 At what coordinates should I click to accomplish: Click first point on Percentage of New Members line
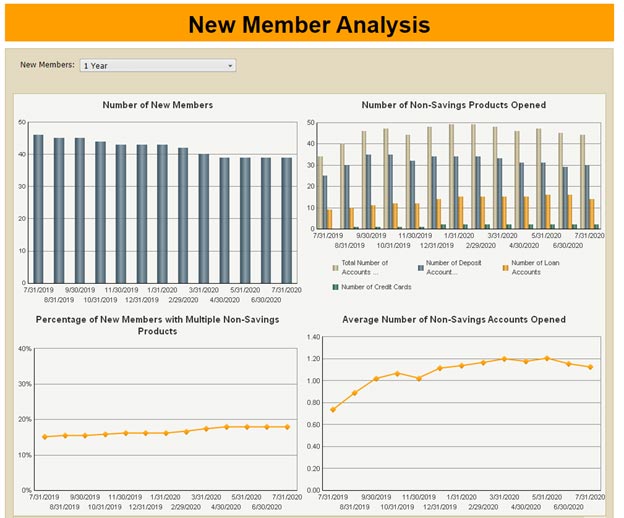coord(44,437)
